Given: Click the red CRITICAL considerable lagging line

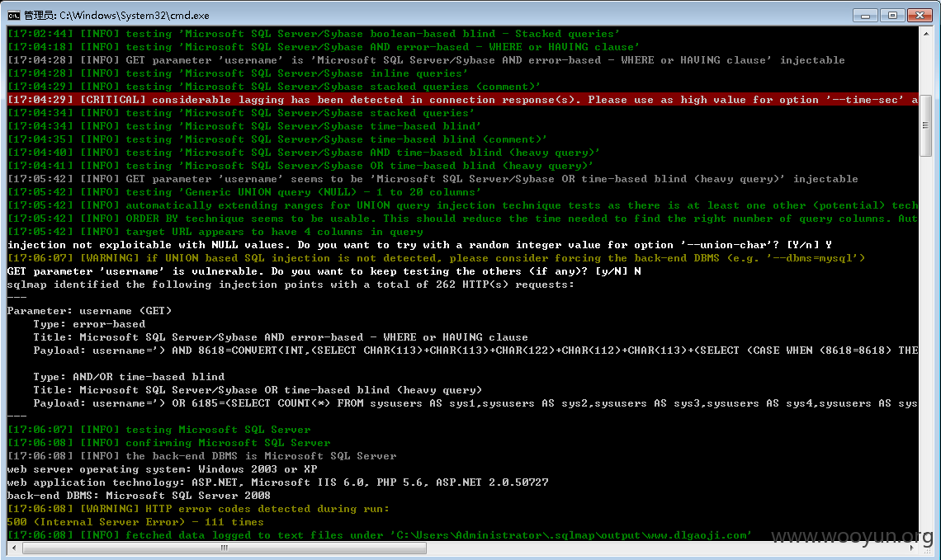Looking at the screenshot, I should (x=463, y=100).
